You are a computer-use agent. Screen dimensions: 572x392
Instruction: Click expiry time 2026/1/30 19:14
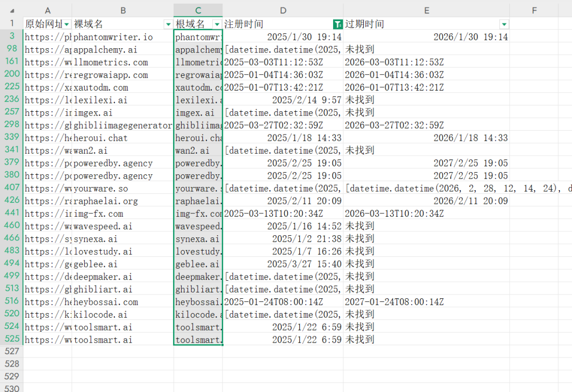click(x=426, y=37)
